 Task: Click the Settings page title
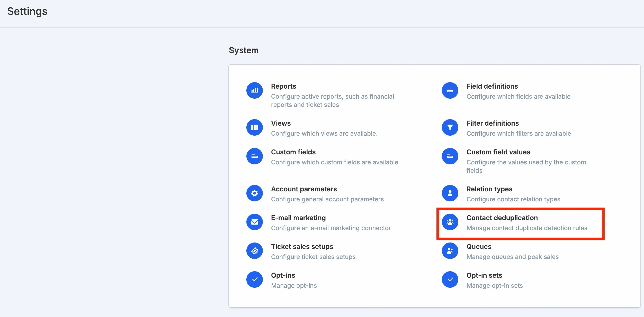(x=27, y=11)
